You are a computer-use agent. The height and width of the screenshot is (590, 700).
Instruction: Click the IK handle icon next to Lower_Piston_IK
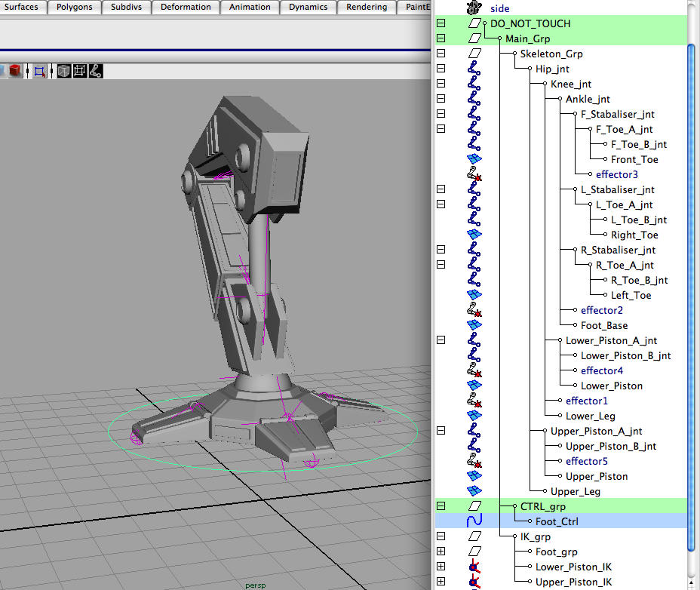click(474, 567)
